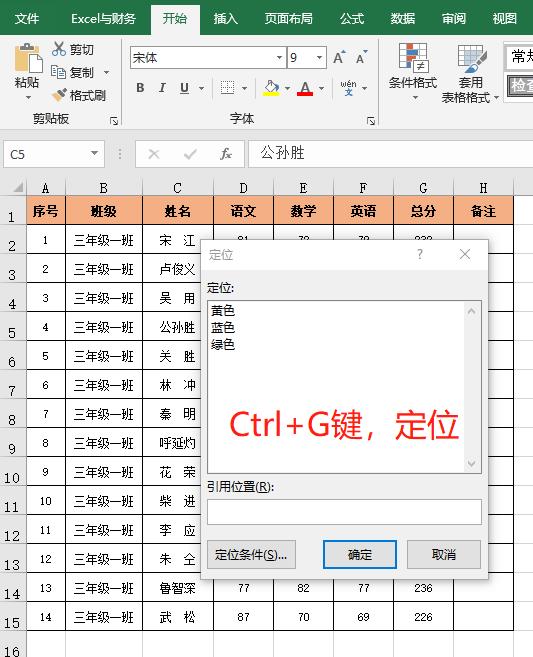Select the cell containing 鲁智深
This screenshot has width=533, height=657.
pyautogui.click(x=178, y=588)
